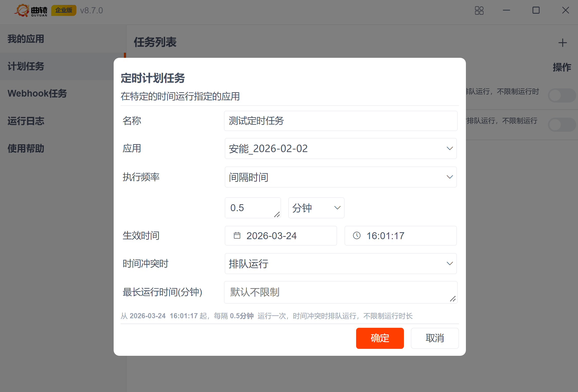Go to 我的应用 in sidebar
The width and height of the screenshot is (578, 392).
26,39
